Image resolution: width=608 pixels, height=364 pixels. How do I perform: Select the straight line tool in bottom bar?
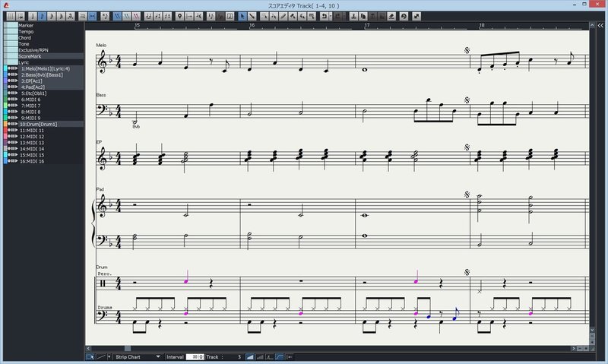[101, 357]
